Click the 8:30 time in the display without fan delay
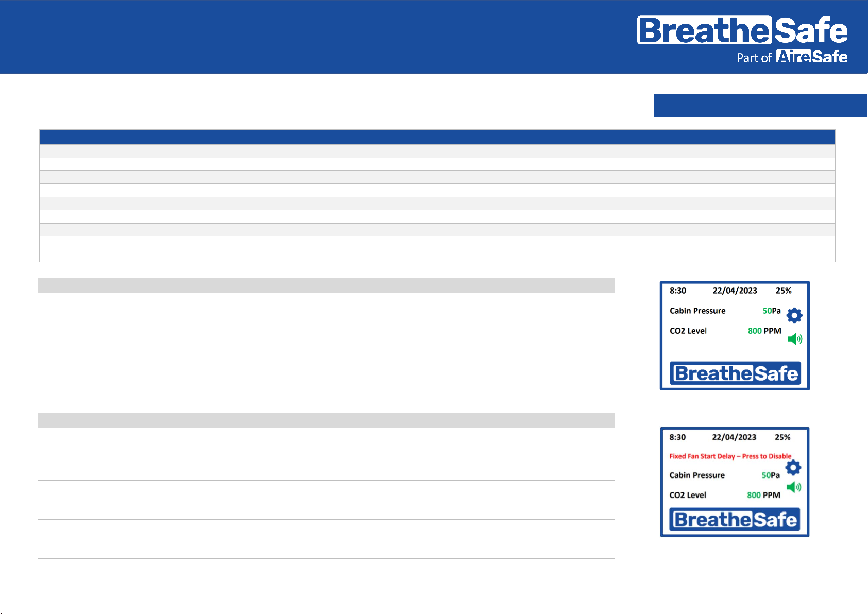 click(678, 291)
